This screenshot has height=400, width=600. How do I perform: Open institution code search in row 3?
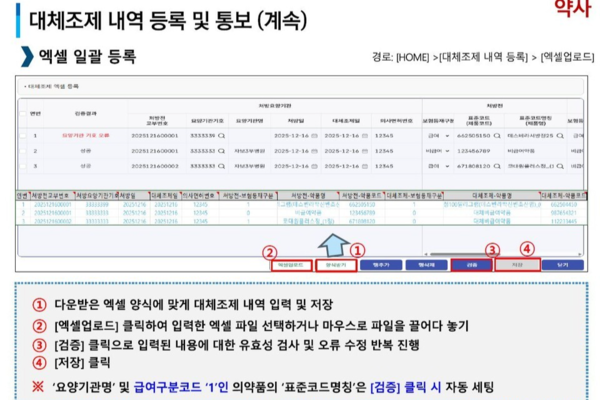(x=222, y=166)
